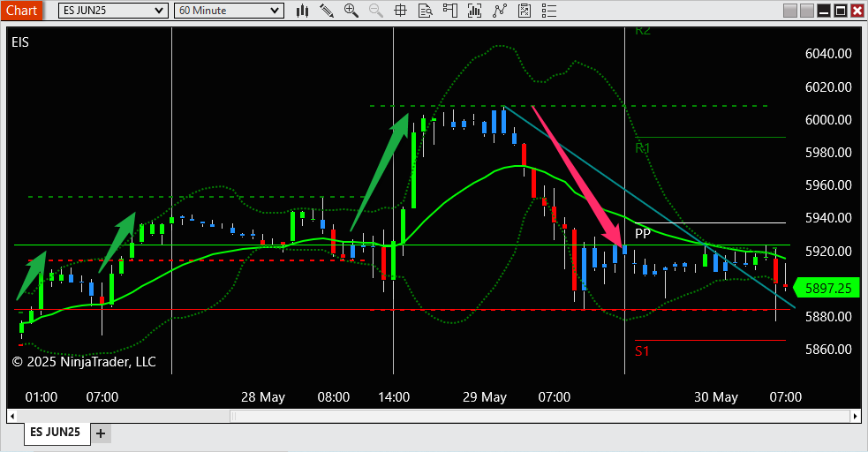
Task: Click the scrollbar right arrow
Action: (x=856, y=416)
